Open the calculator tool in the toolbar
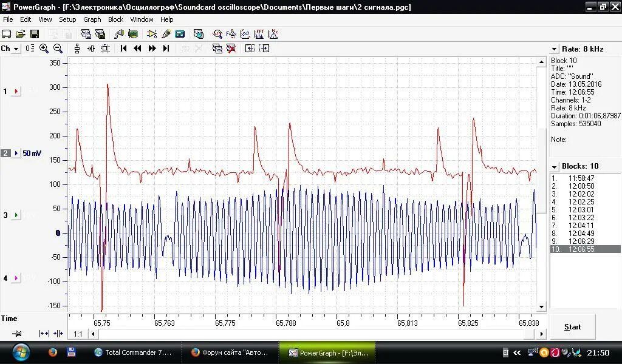 pos(180,34)
